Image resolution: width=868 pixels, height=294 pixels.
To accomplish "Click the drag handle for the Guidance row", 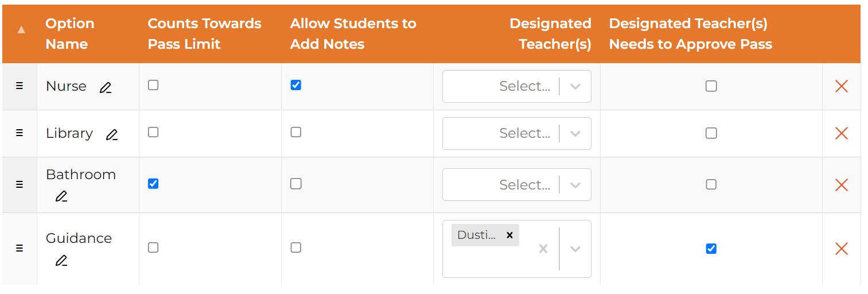I will pyautogui.click(x=20, y=248).
